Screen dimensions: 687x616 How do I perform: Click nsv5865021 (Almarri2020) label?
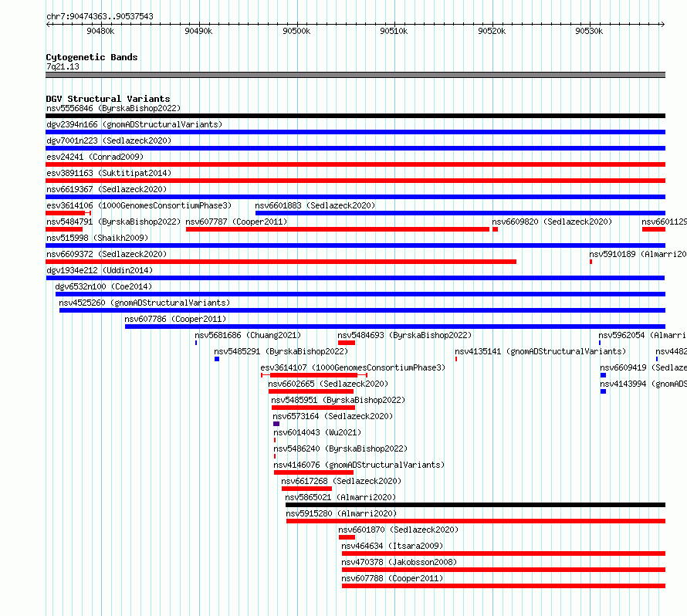[340, 497]
